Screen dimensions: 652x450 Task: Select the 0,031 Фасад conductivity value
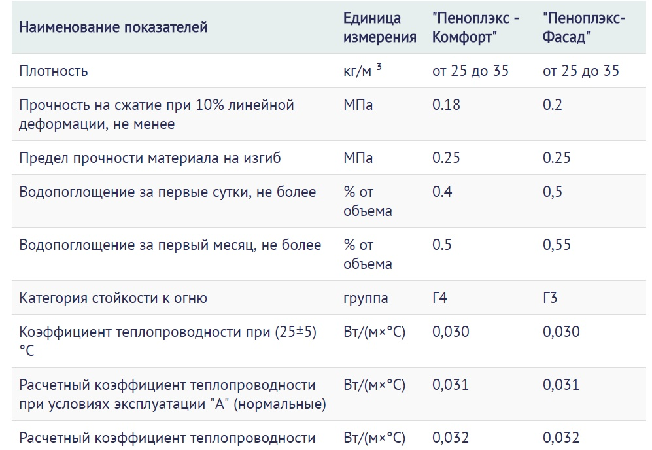click(561, 385)
